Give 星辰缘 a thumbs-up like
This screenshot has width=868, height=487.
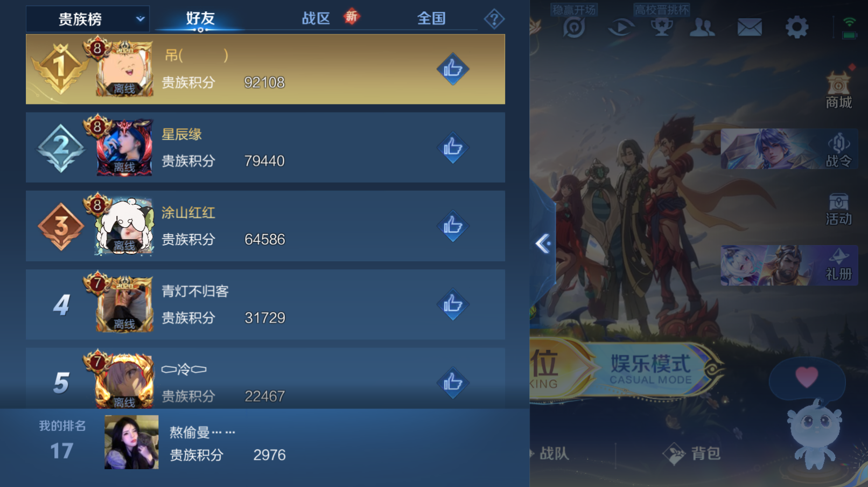tap(453, 148)
